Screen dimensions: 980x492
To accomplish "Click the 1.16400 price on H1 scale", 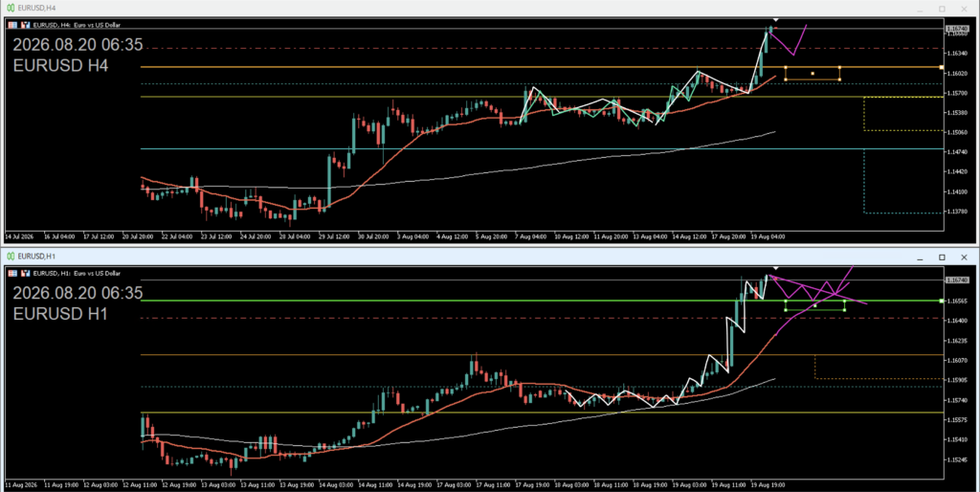I will [x=957, y=320].
